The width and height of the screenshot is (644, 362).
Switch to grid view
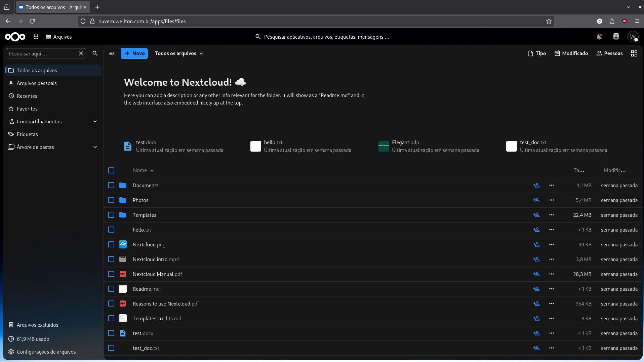pos(634,53)
